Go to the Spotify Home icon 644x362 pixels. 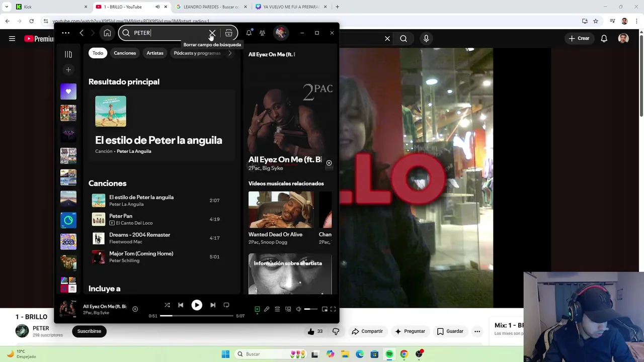107,33
